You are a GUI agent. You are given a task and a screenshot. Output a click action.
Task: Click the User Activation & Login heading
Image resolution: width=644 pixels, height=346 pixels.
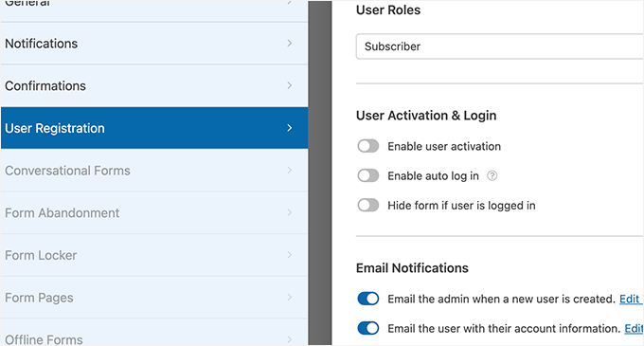(426, 116)
